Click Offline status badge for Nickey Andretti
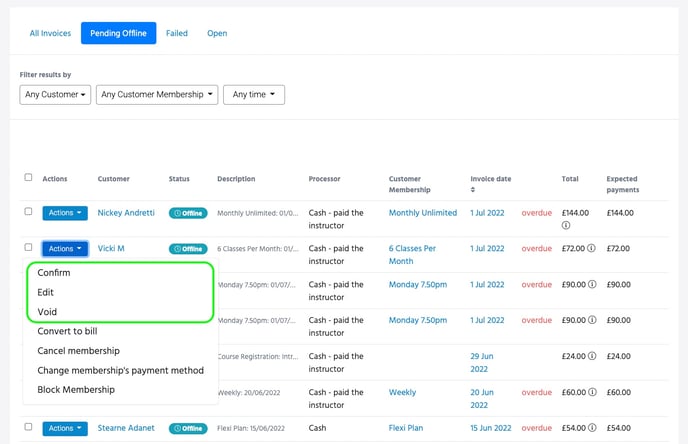 click(x=188, y=213)
